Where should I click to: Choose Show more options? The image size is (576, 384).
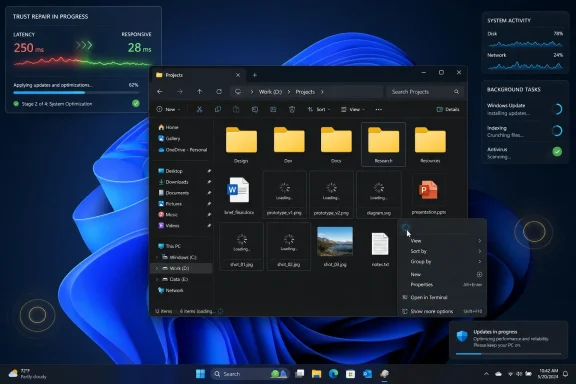(x=442, y=312)
